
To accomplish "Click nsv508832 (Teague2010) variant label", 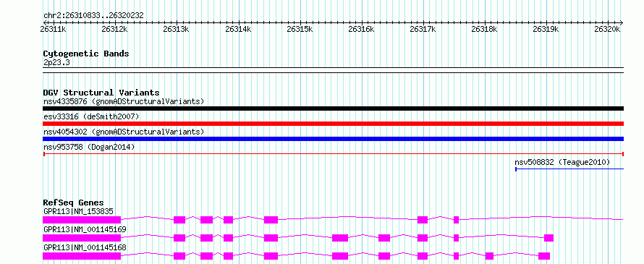I will tap(562, 162).
